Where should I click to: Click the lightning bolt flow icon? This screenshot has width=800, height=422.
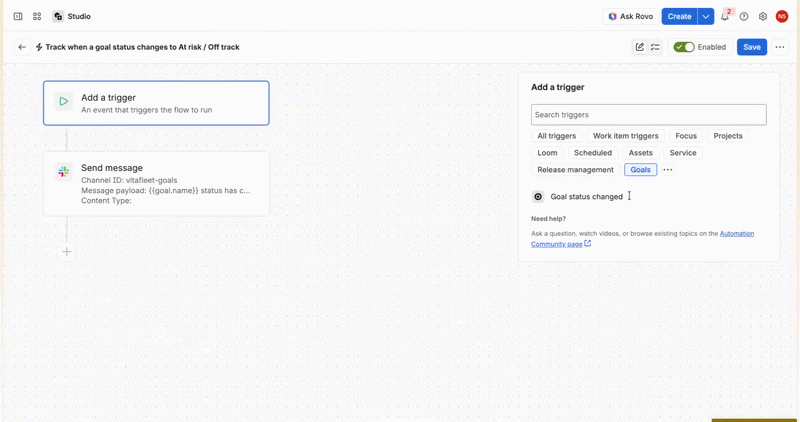click(39, 47)
